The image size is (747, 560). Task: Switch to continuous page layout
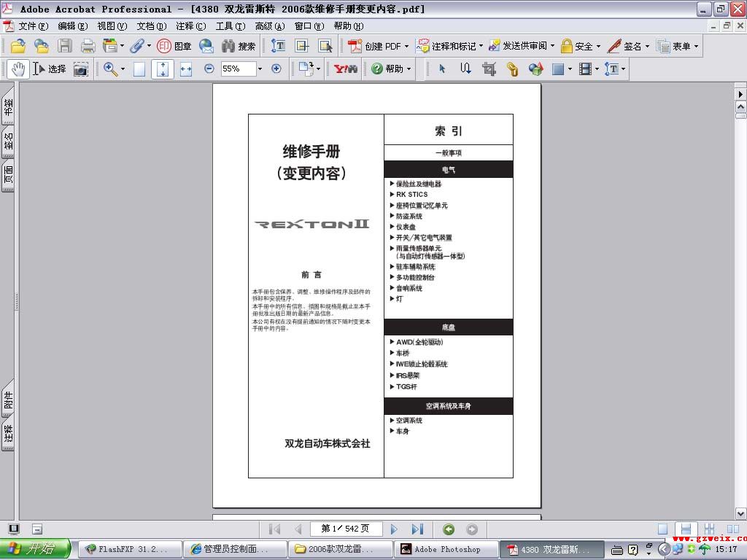[x=686, y=529]
